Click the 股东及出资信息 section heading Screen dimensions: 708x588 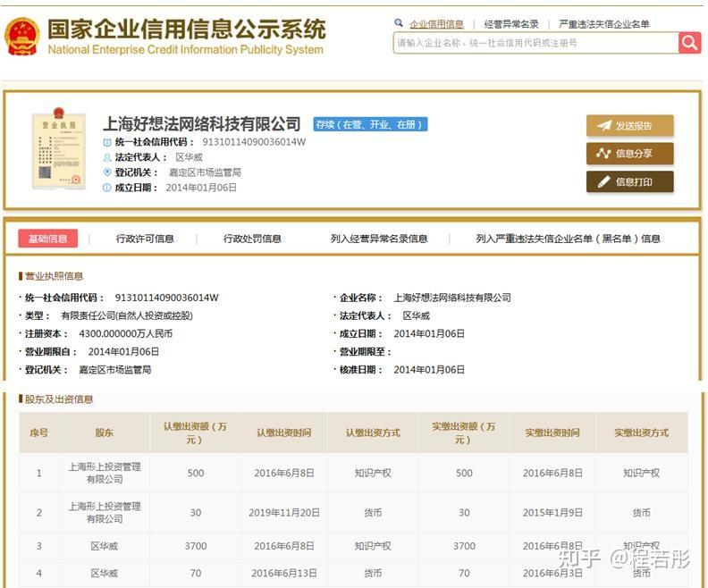click(x=59, y=399)
